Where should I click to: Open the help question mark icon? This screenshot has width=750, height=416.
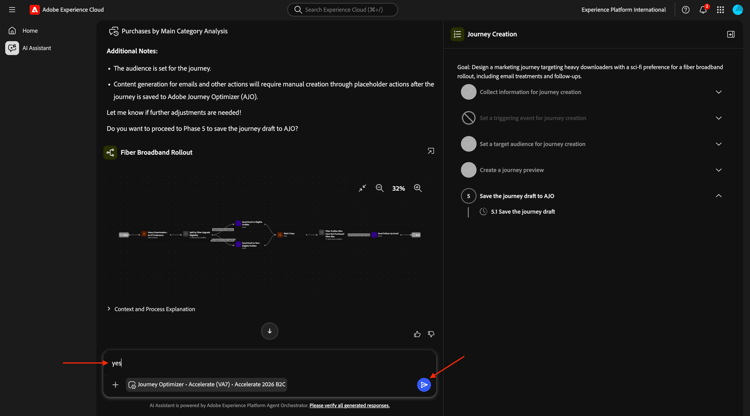click(685, 10)
